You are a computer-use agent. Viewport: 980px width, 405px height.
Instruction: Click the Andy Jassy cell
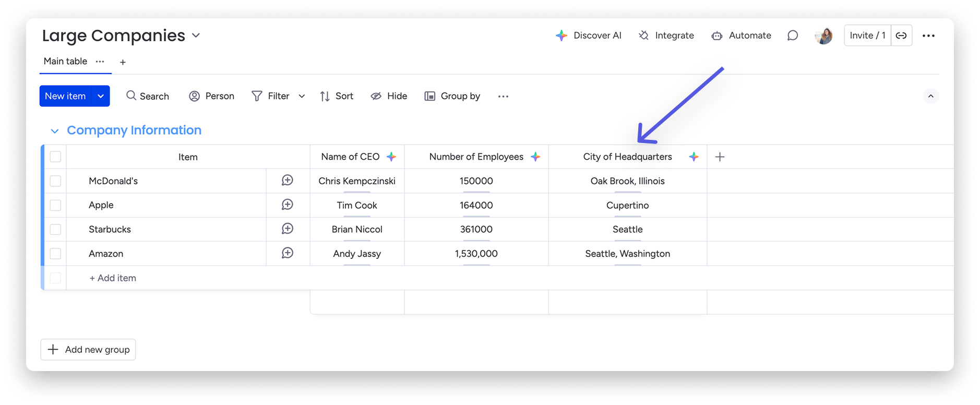pos(357,253)
